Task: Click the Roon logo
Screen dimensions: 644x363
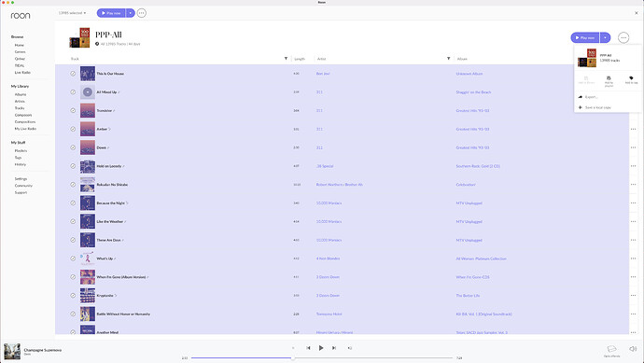Action: coord(21,16)
